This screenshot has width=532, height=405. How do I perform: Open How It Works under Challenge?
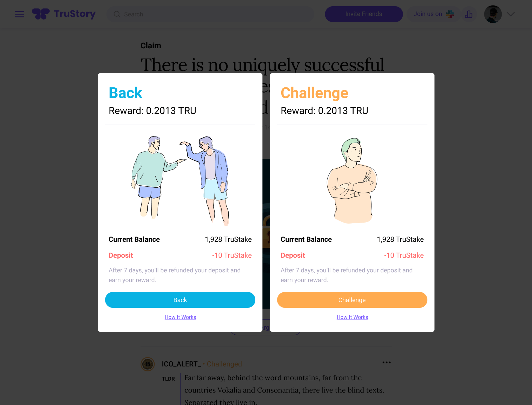[352, 317]
